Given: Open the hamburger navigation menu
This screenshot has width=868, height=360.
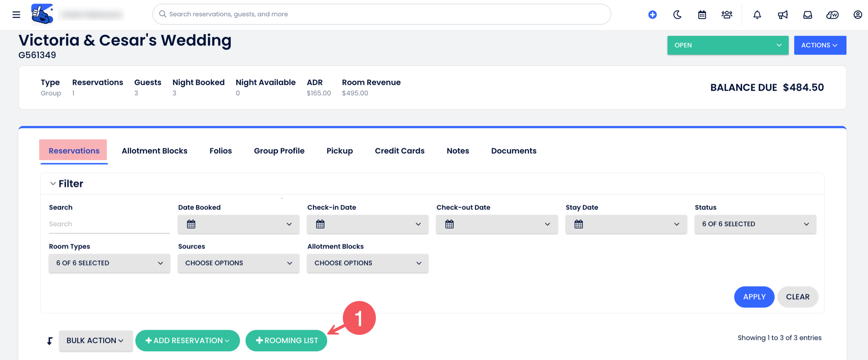Looking at the screenshot, I should pyautogui.click(x=16, y=15).
